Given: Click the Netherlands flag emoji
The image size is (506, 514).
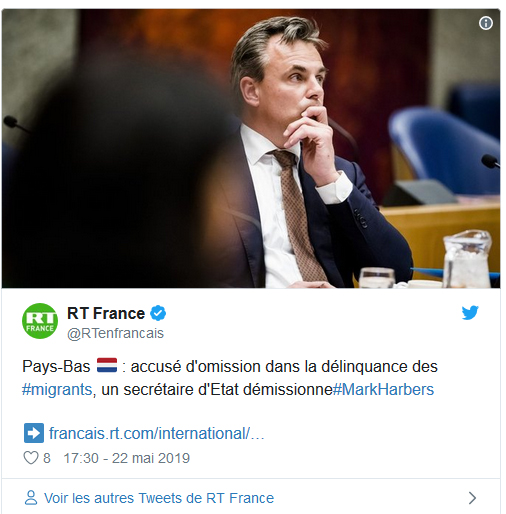Looking at the screenshot, I should click(x=107, y=365).
